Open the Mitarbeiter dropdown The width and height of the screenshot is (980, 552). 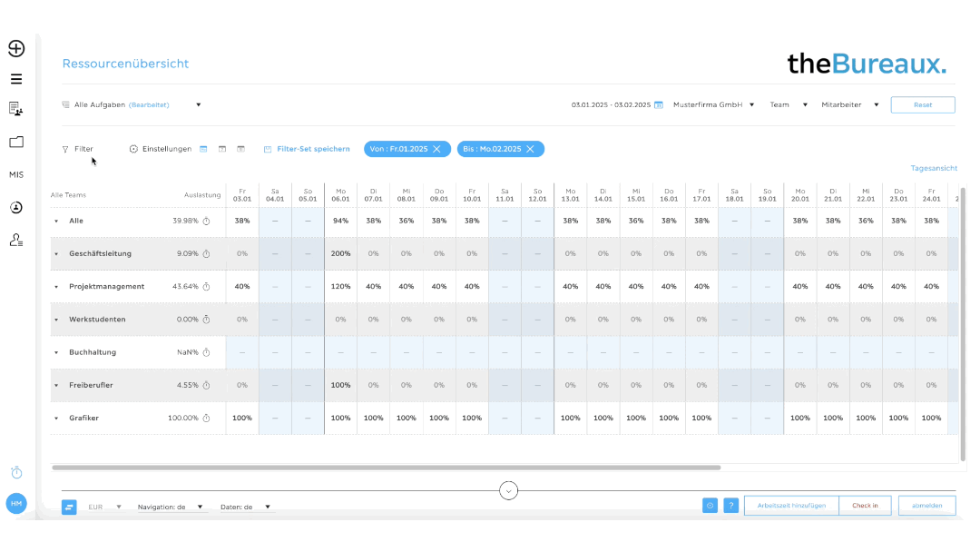(x=850, y=104)
